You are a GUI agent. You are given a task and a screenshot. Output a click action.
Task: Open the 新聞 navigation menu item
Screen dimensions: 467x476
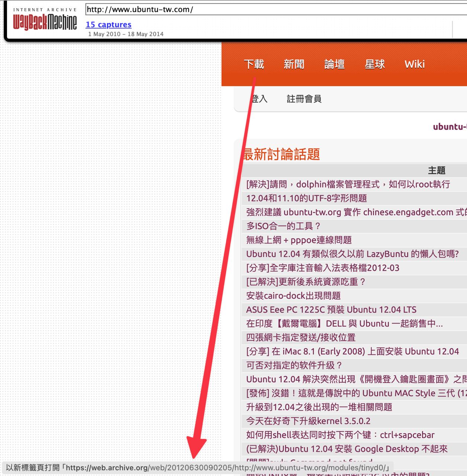coord(294,64)
